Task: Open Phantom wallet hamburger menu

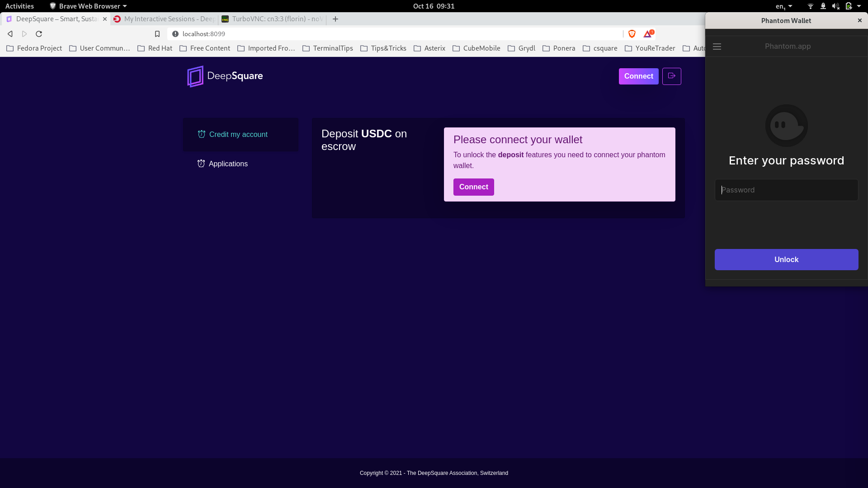Action: [x=717, y=47]
